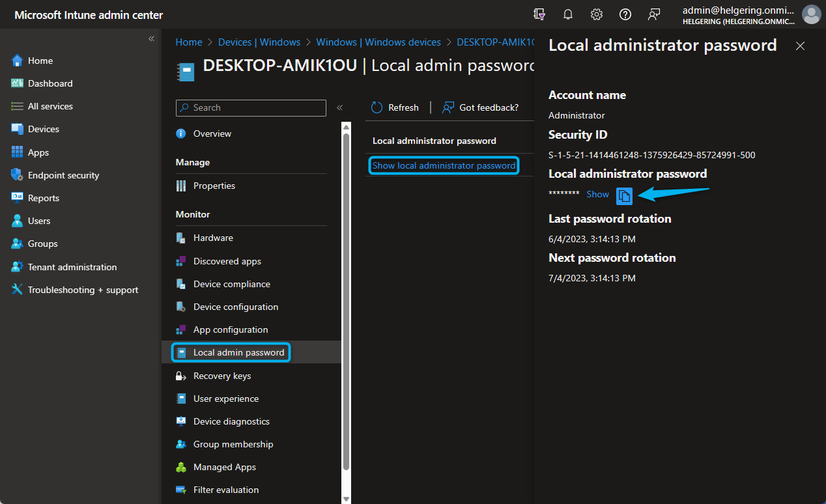This screenshot has height=504, width=826.
Task: Click Administrator account name value
Action: point(577,115)
